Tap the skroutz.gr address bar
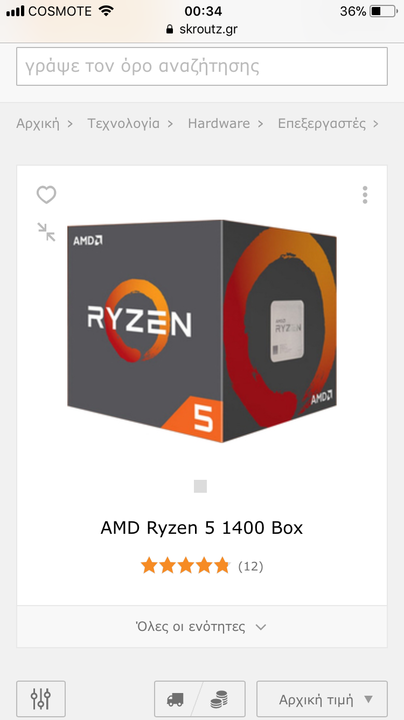The width and height of the screenshot is (404, 720). click(x=202, y=30)
